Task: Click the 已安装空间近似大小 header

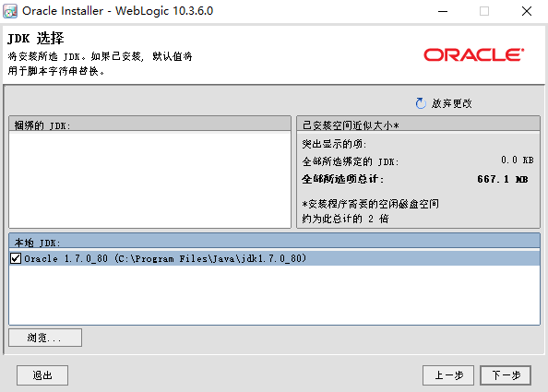Action: (418, 125)
